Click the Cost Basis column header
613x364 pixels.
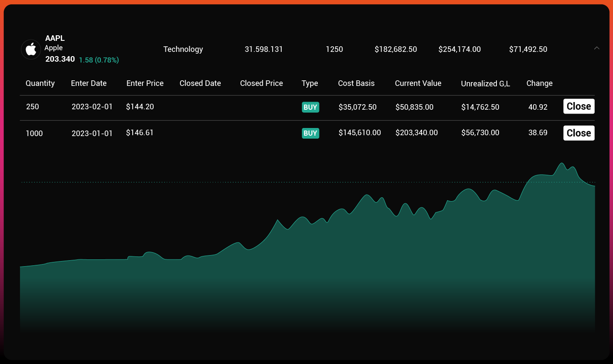click(x=356, y=83)
